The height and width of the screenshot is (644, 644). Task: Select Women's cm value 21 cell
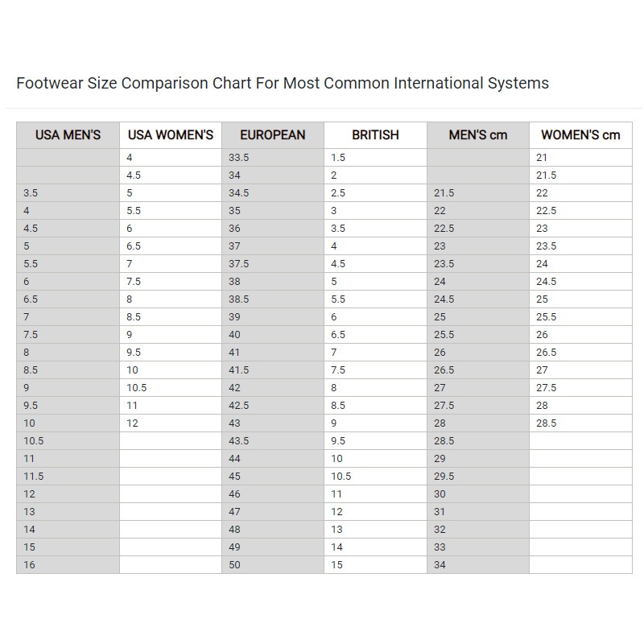[x=580, y=157]
